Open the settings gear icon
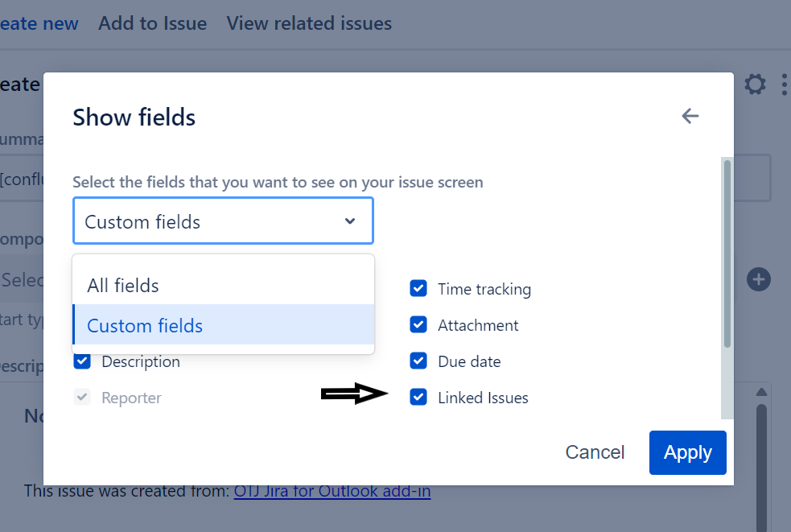Viewport: 791px width, 532px height. tap(755, 85)
